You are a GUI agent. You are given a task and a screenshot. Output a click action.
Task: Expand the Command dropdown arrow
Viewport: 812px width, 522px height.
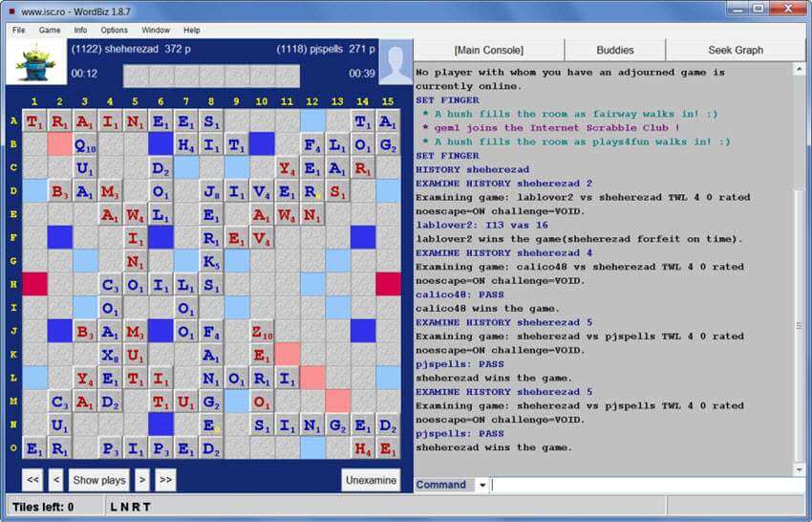click(482, 486)
